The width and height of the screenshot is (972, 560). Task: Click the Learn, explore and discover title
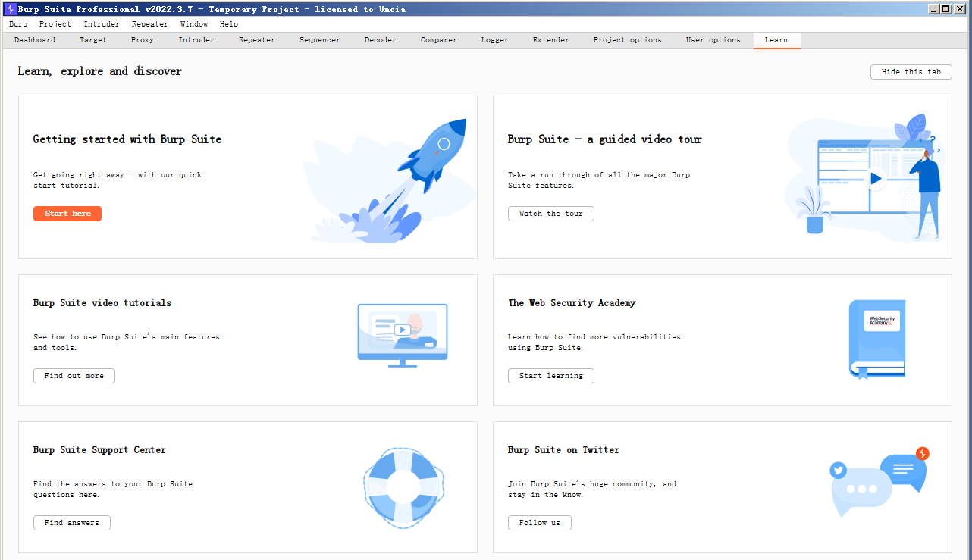click(x=100, y=71)
